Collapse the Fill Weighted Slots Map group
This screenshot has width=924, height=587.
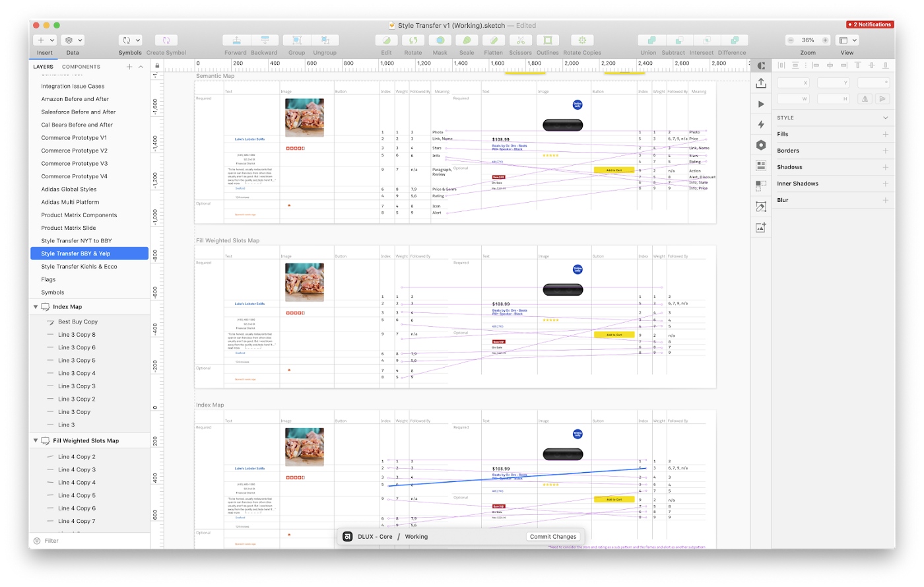pos(36,440)
